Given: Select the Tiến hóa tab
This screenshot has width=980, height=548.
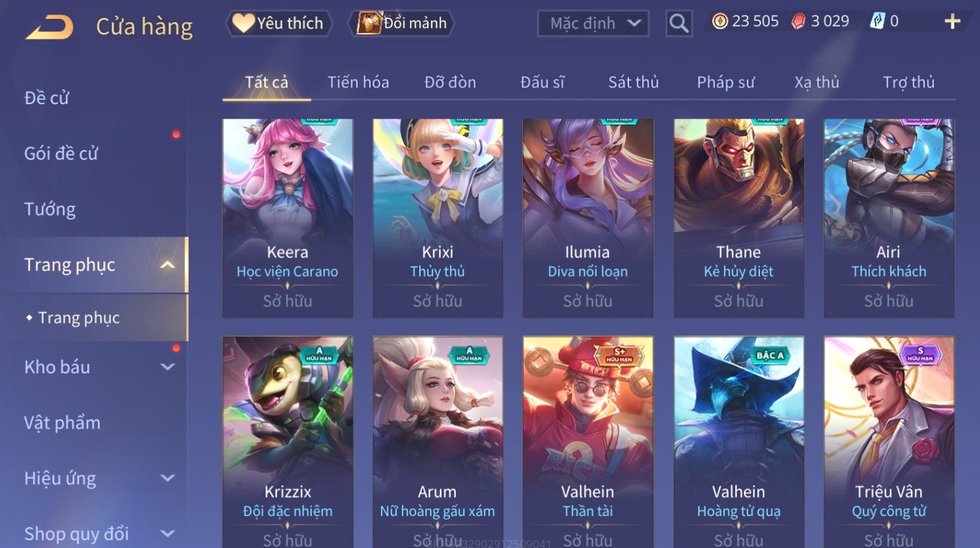Looking at the screenshot, I should click(x=358, y=82).
